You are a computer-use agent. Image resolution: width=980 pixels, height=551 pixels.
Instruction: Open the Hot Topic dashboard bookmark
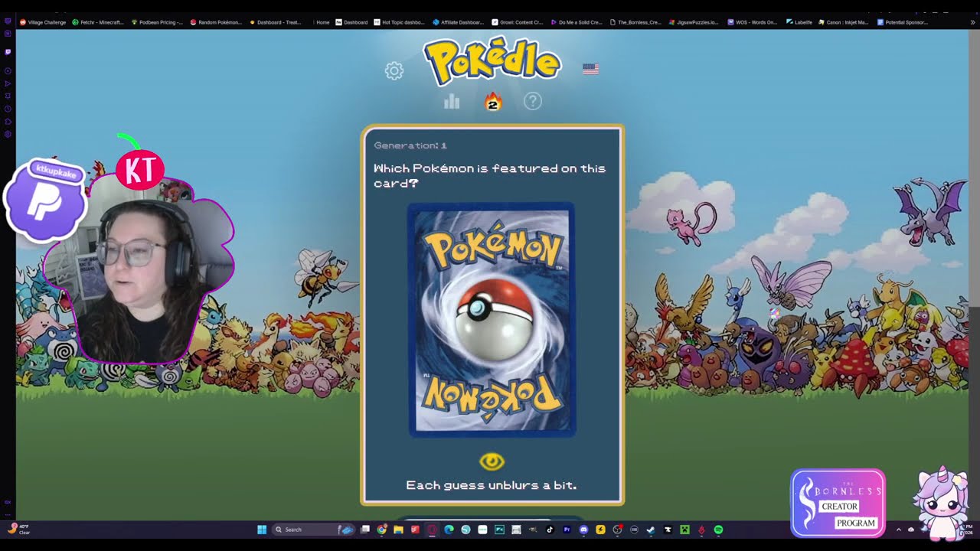click(x=399, y=22)
